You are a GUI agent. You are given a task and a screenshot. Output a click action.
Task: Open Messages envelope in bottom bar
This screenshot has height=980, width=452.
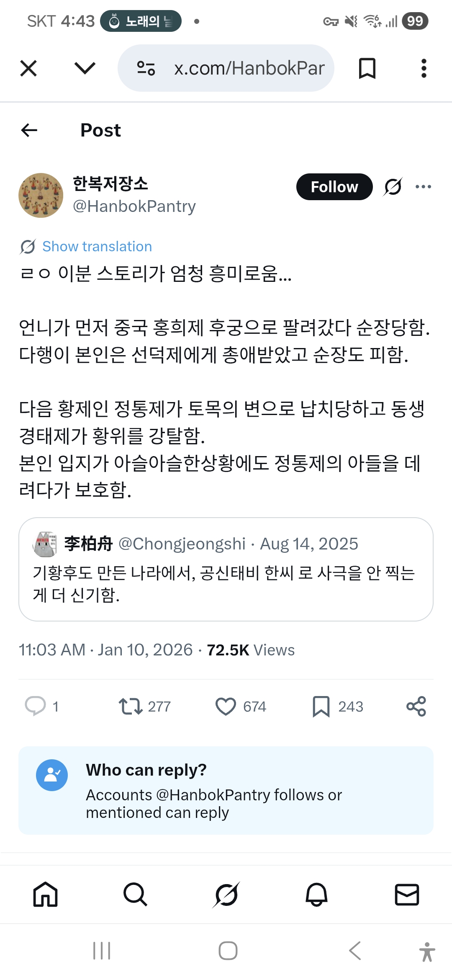coord(407,895)
